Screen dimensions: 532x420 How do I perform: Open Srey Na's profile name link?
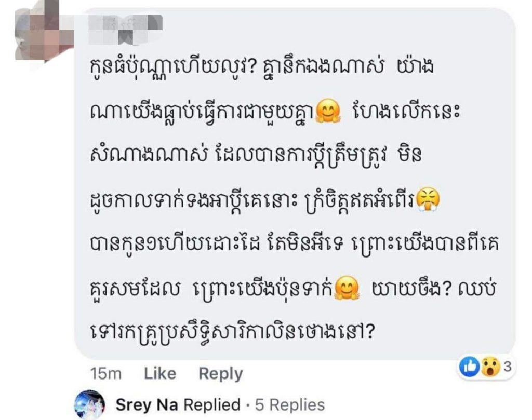pyautogui.click(x=147, y=405)
